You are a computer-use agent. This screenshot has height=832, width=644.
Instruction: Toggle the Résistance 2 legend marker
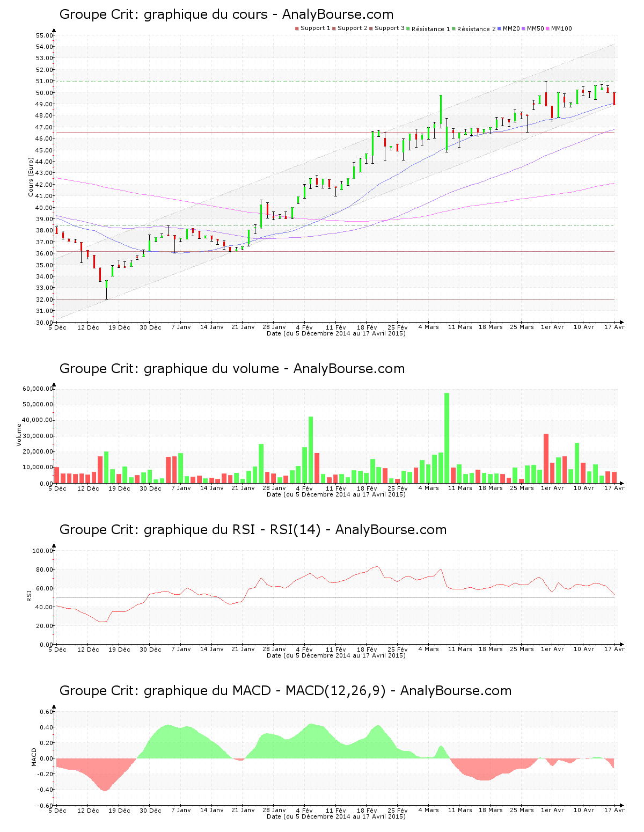point(453,27)
